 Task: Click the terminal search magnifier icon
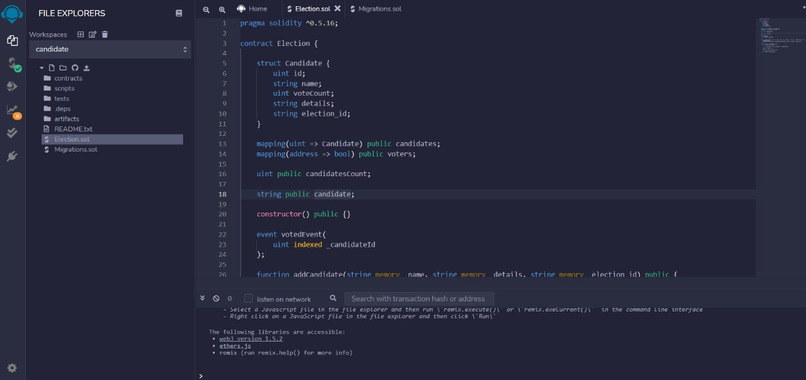tap(333, 298)
